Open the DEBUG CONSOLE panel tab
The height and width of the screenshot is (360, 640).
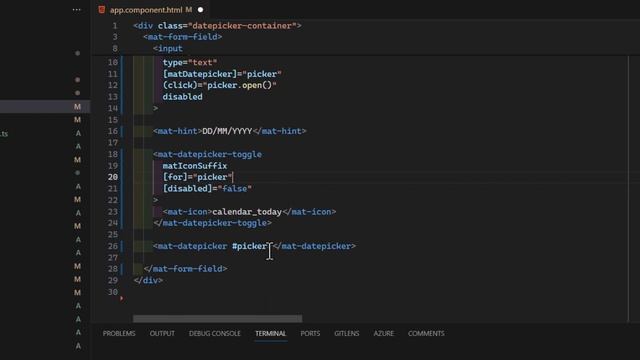(x=215, y=333)
